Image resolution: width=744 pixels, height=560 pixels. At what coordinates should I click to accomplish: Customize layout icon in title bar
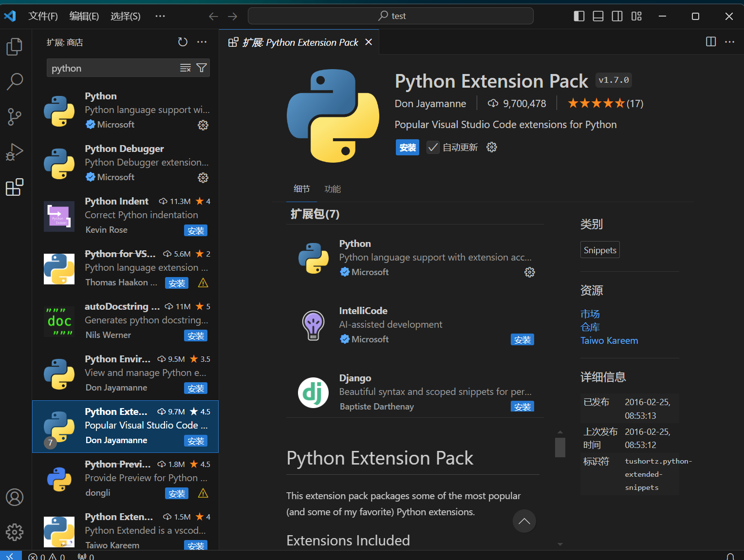(x=636, y=16)
